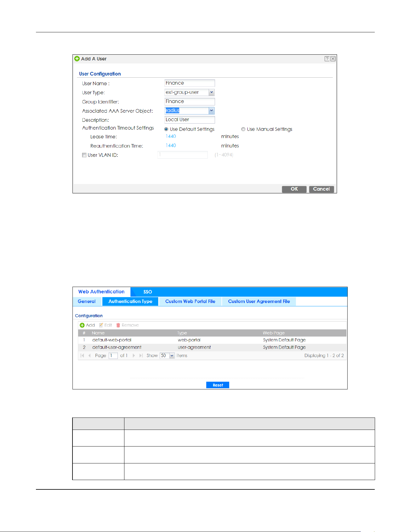This screenshot has height=532, width=411.
Task: Click the Reauthentication Time value 1440
Action: tap(171, 146)
